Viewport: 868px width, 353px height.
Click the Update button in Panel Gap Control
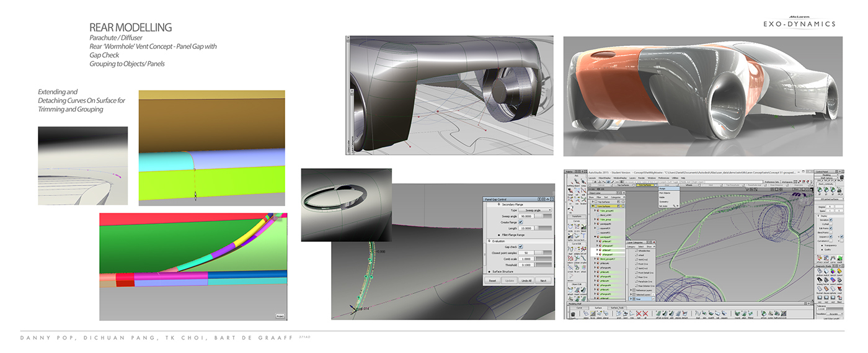pyautogui.click(x=510, y=281)
